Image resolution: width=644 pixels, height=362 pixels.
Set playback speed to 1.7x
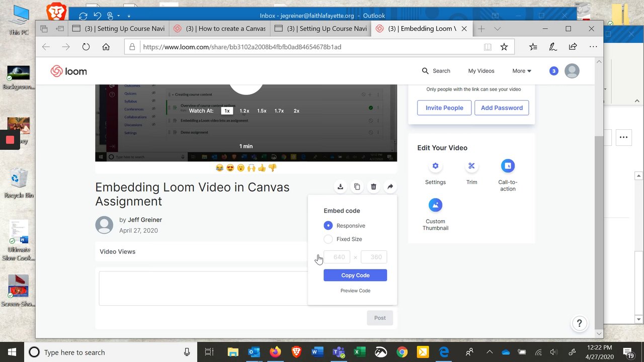pyautogui.click(x=279, y=111)
